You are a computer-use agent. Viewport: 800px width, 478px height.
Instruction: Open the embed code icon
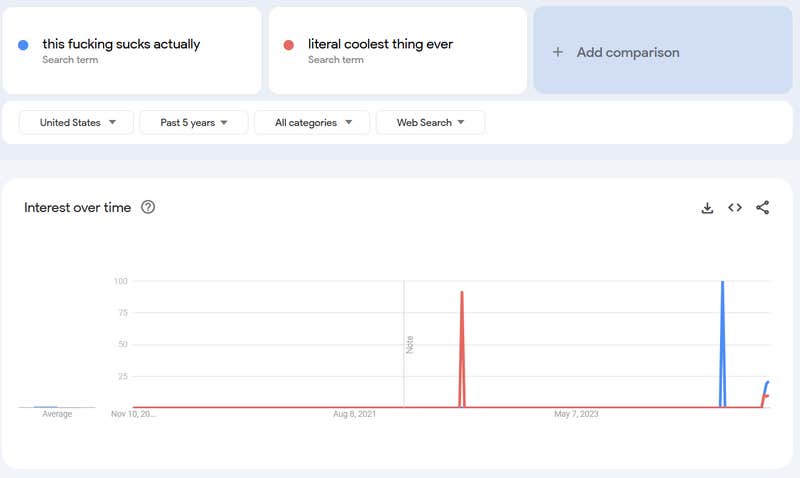coord(735,208)
